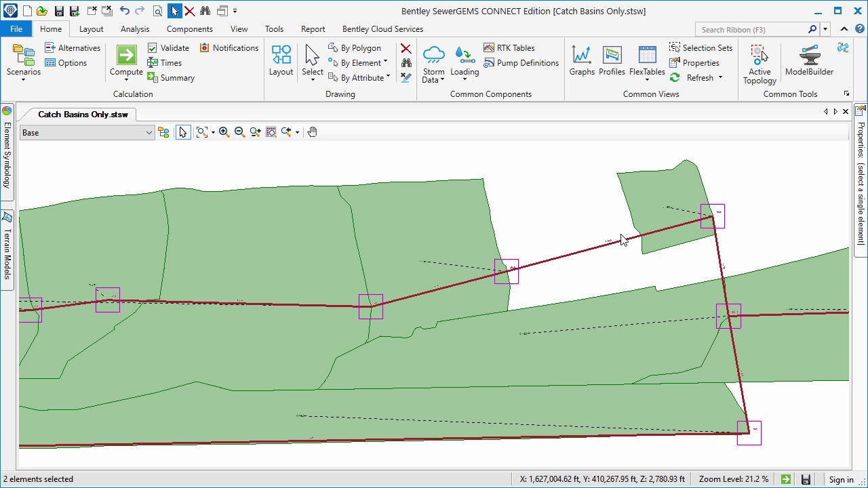Screen dimensions: 868x488
Task: Toggle Active Topology tool
Action: tap(759, 64)
